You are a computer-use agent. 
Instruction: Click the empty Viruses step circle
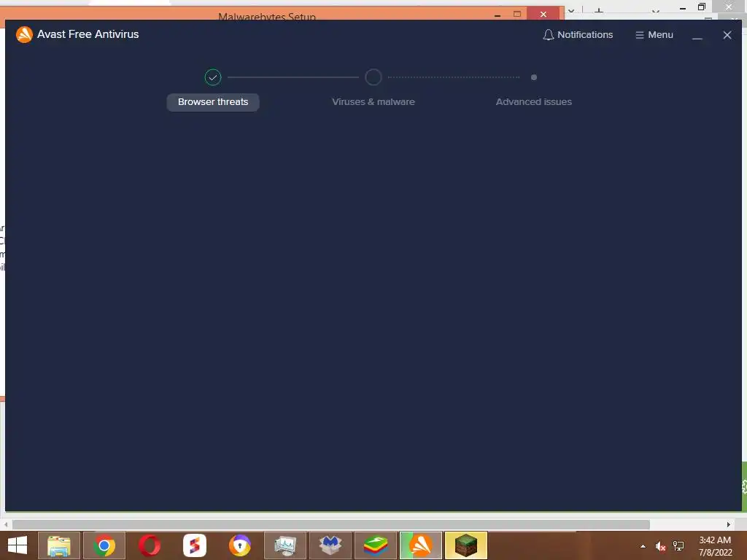373,77
